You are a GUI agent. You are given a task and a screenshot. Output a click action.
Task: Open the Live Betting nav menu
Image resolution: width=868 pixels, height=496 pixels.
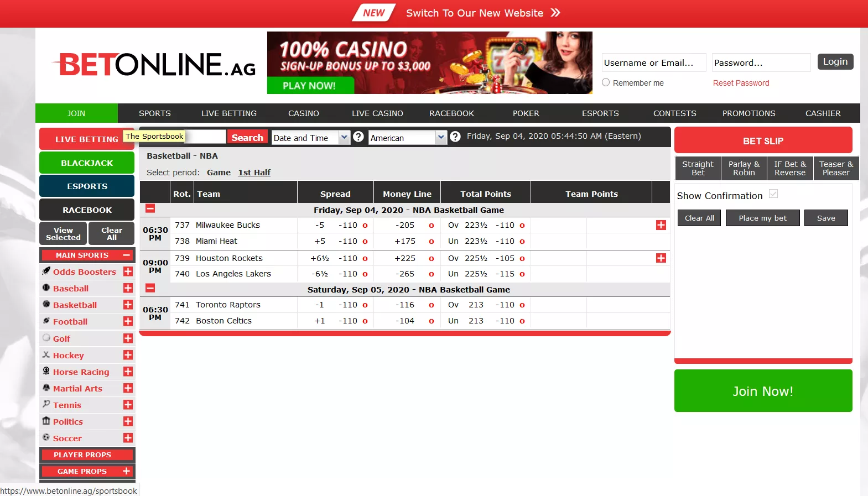pos(229,113)
